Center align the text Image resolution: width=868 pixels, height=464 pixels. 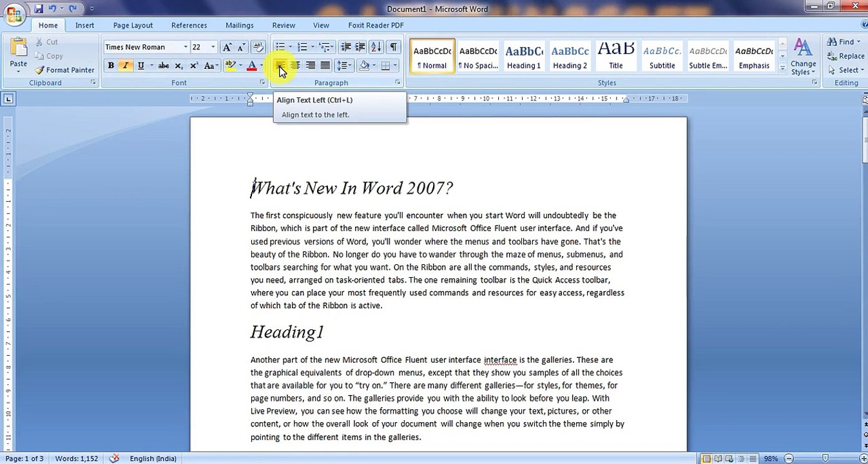295,66
